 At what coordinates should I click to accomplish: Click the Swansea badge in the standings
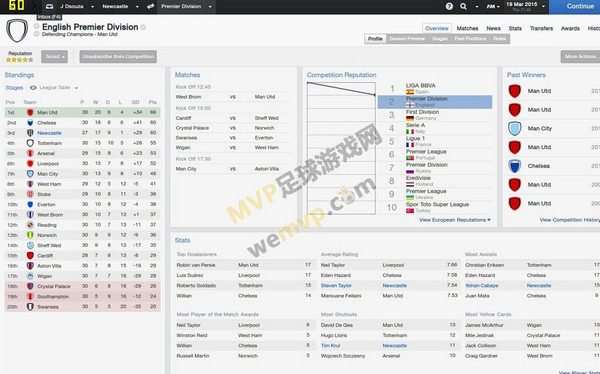[30, 307]
